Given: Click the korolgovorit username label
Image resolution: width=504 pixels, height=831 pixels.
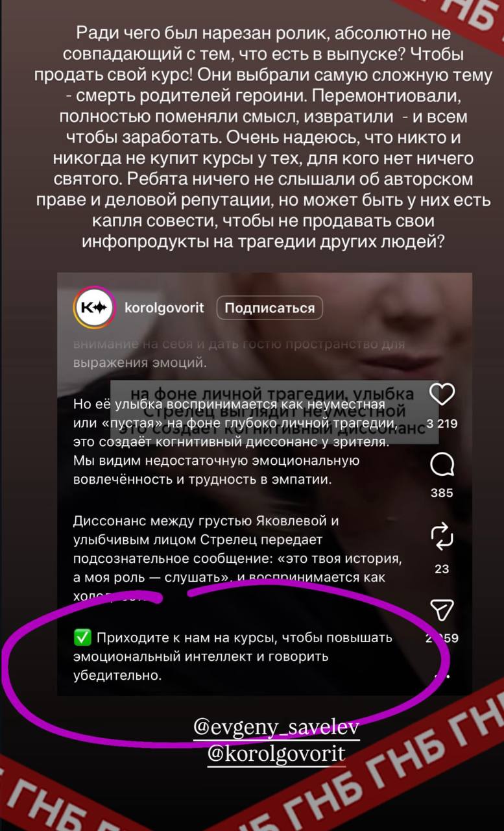Looking at the screenshot, I should pyautogui.click(x=164, y=308).
